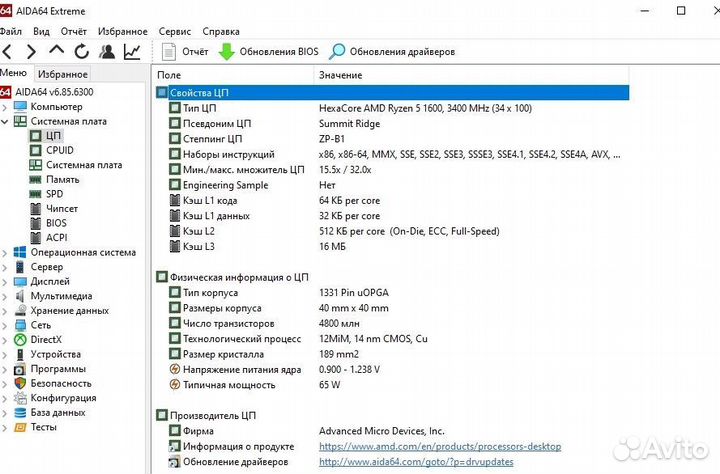Click the Поле column header
The width and height of the screenshot is (720, 474).
click(x=233, y=75)
